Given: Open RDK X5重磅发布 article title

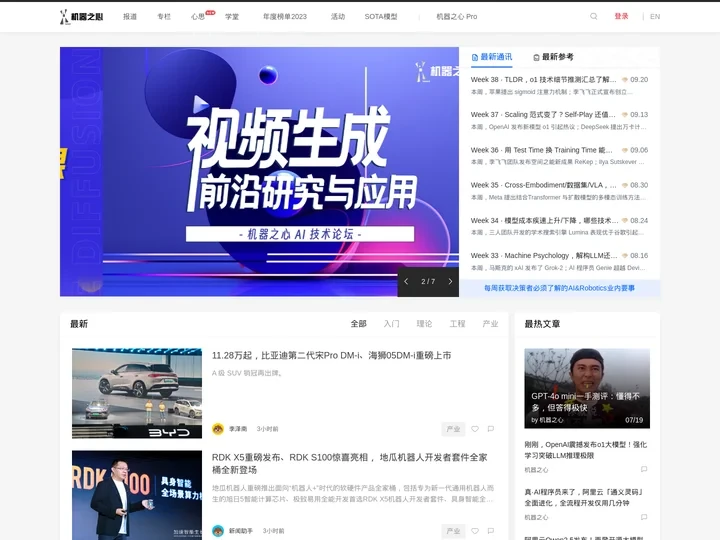Looking at the screenshot, I should click(350, 463).
